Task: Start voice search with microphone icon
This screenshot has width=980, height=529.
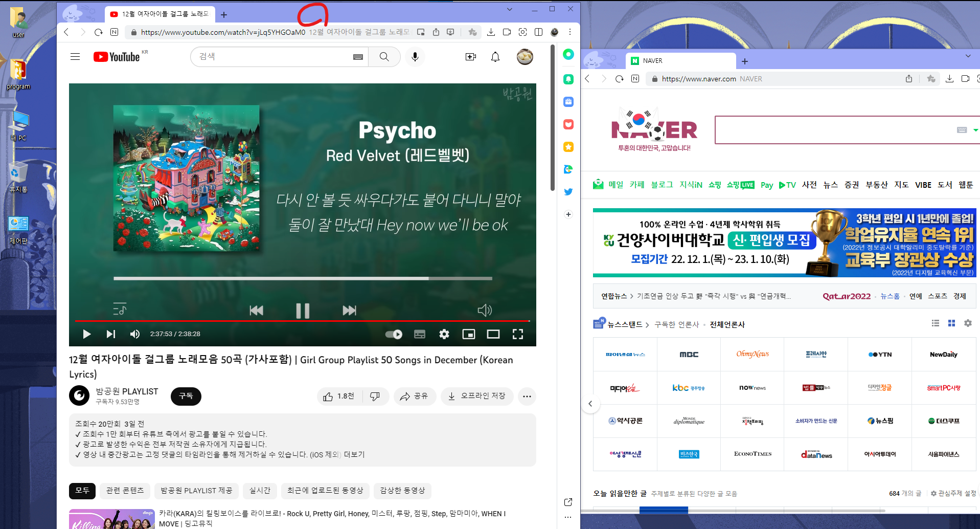Action: tap(415, 57)
